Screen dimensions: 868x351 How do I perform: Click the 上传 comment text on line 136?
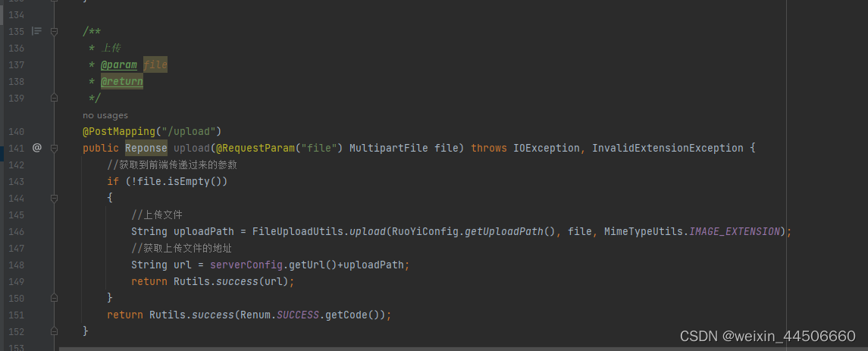[x=111, y=49]
